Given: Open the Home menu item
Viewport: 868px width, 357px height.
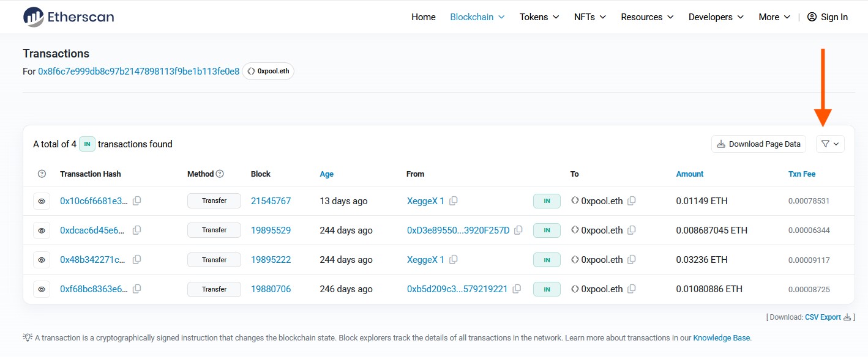Looking at the screenshot, I should coord(423,17).
